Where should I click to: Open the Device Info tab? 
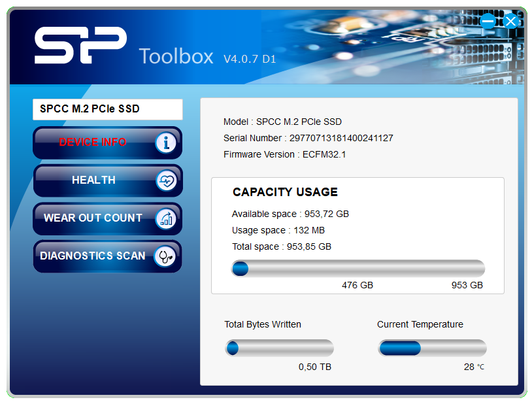(108, 143)
